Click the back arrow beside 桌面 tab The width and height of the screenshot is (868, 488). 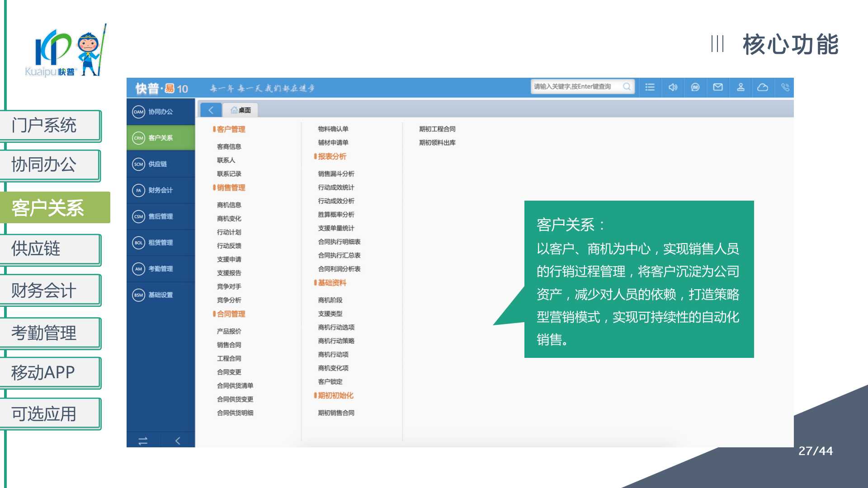click(211, 110)
